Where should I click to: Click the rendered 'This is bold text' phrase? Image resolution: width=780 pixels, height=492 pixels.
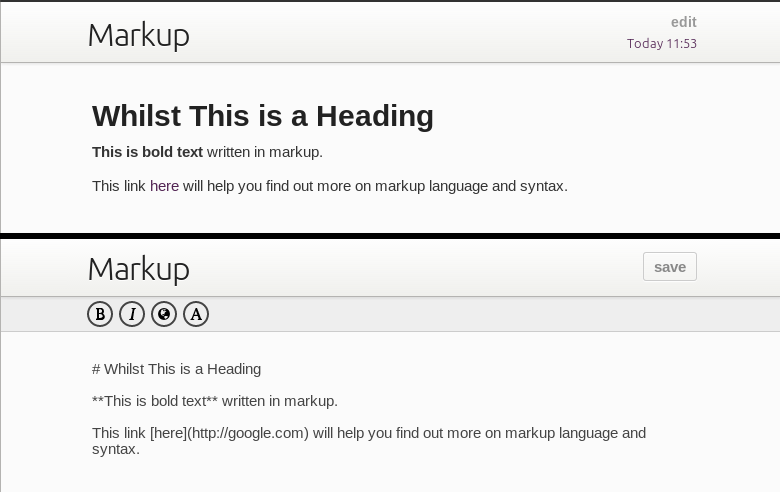pos(147,152)
